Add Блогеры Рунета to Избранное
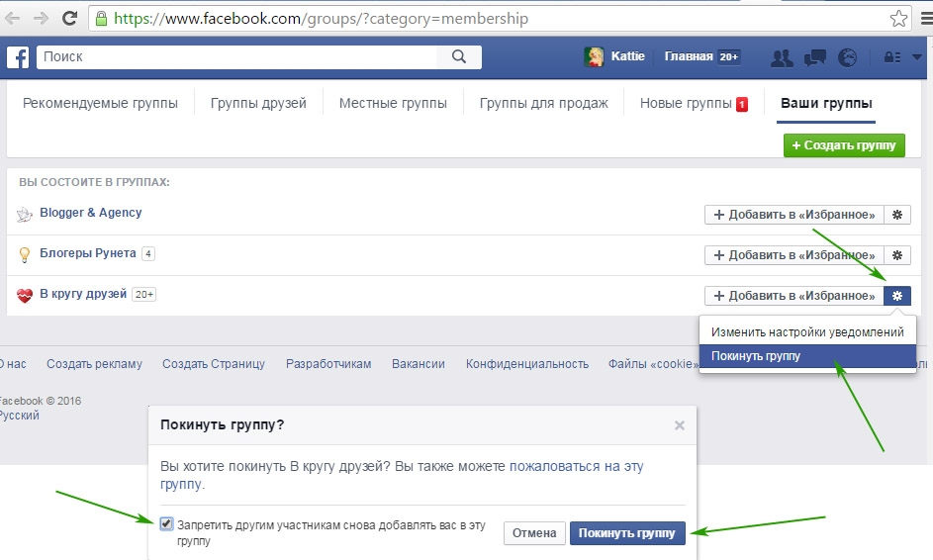The width and height of the screenshot is (933, 560). [793, 255]
